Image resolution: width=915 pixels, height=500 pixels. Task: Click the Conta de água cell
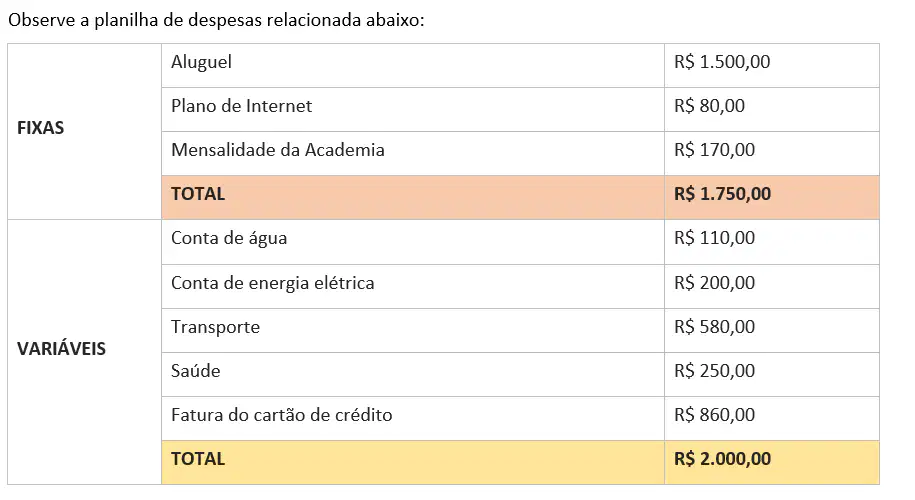tap(413, 242)
